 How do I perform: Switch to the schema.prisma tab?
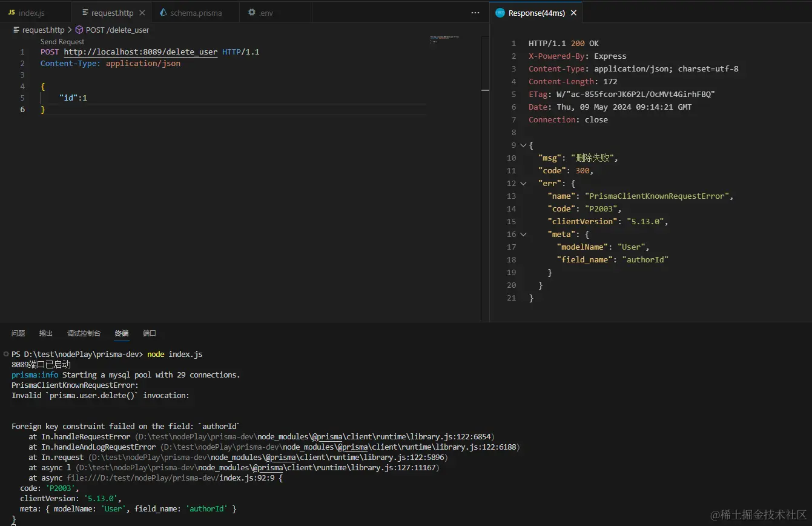[x=196, y=13]
